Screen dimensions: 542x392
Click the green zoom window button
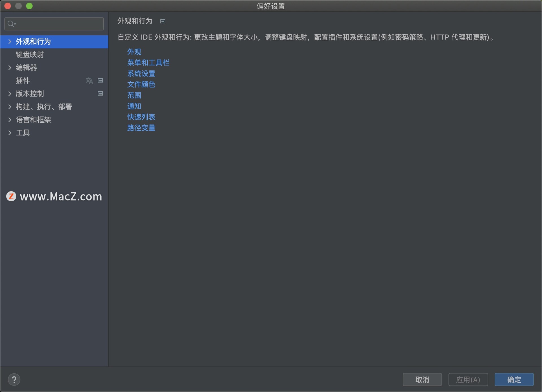pyautogui.click(x=29, y=6)
